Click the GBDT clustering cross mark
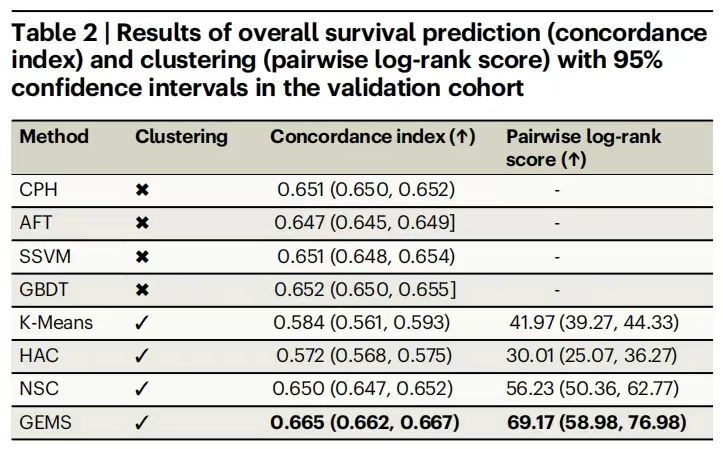 click(142, 289)
